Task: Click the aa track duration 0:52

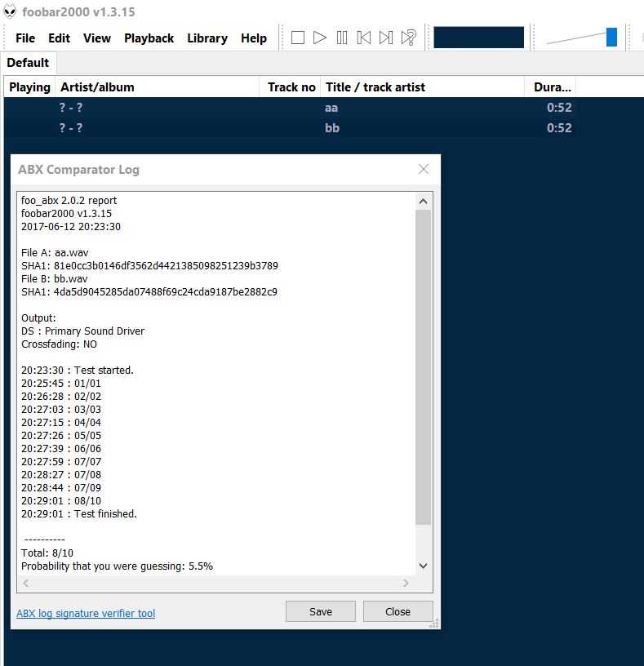Action: 559,108
